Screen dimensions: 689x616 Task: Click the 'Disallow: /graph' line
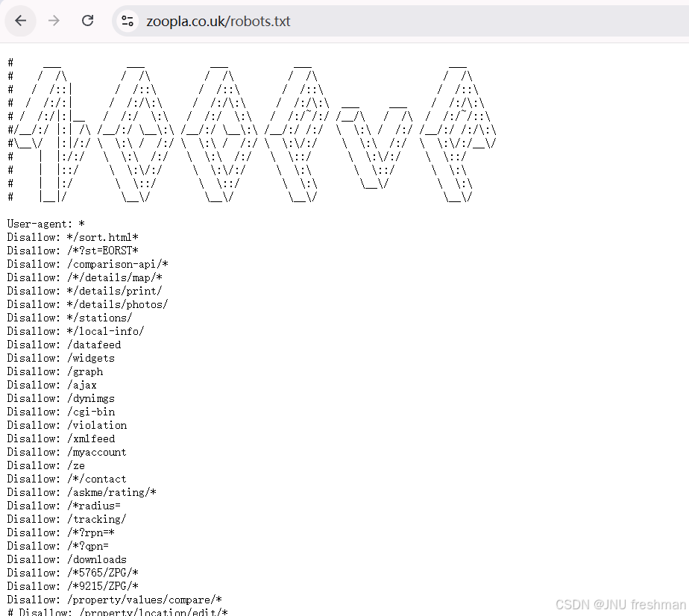click(x=55, y=371)
